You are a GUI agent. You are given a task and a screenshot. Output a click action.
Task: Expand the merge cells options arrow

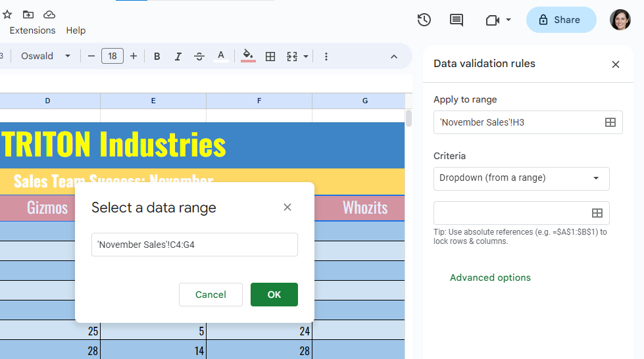[306, 57]
